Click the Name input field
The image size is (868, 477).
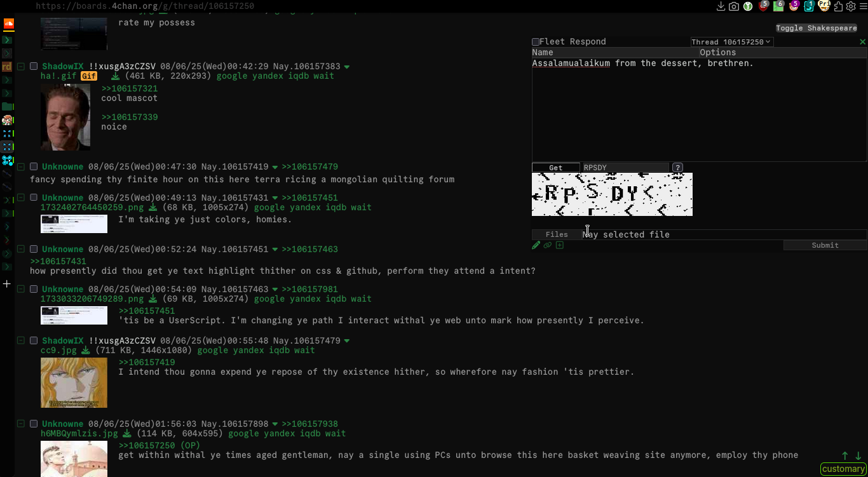[x=615, y=53]
